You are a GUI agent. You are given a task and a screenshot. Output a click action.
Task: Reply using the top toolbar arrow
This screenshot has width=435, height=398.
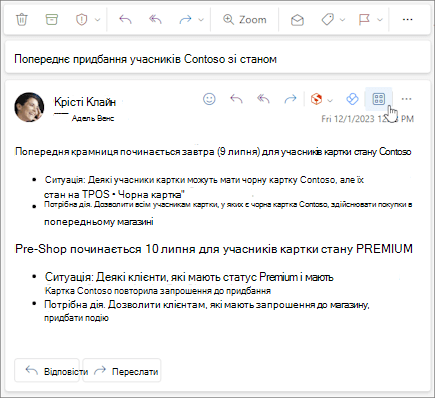click(125, 19)
